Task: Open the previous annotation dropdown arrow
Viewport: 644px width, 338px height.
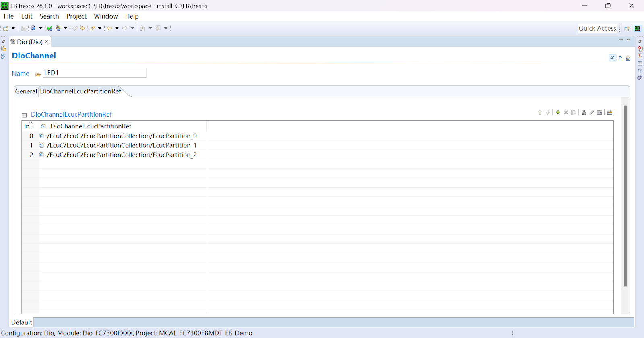Action: pos(166,28)
